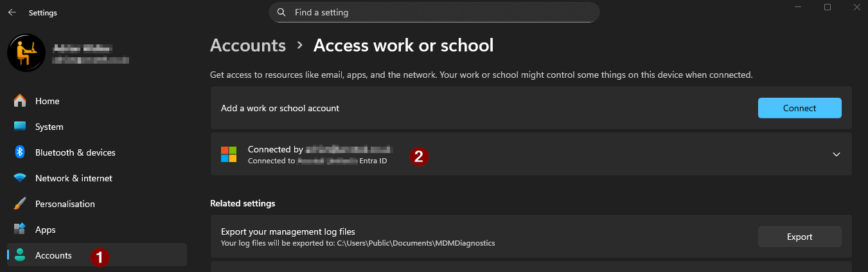Click the Apps icon in sidebar

click(20, 230)
